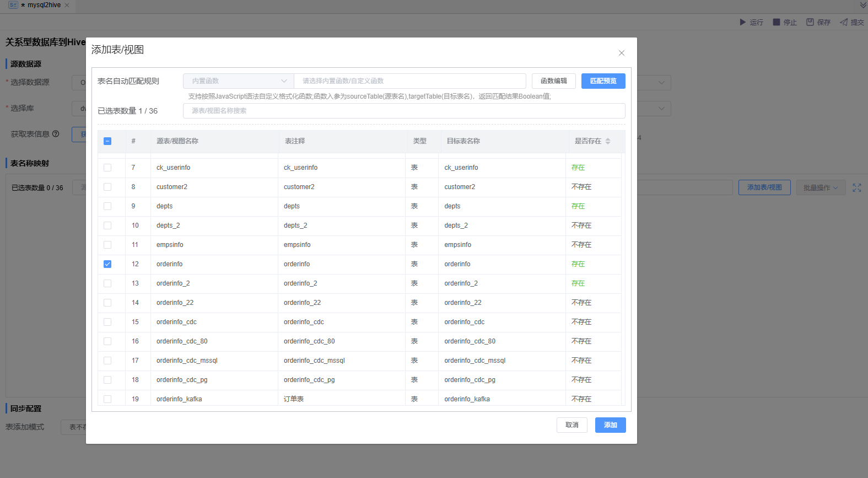Image resolution: width=868 pixels, height=478 pixels.
Task: Click the Save (保存) icon in toolbar
Action: (810, 22)
